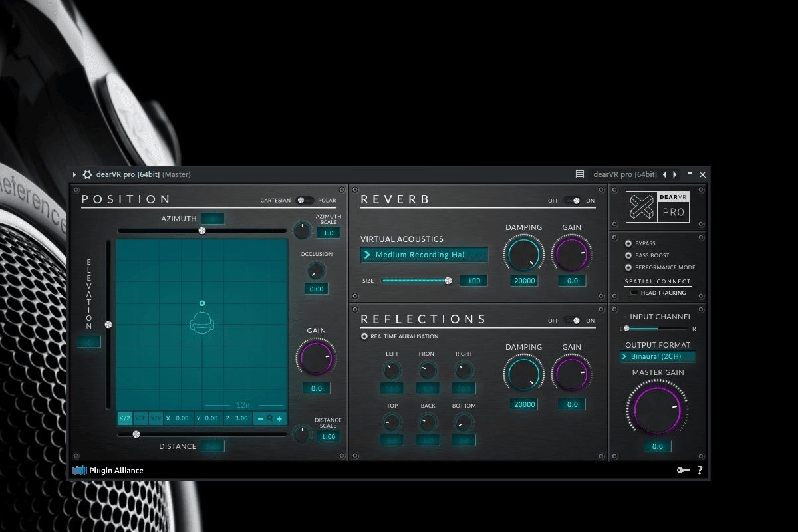The height and width of the screenshot is (532, 798).
Task: Click the Y coordinate value field
Action: (207, 418)
